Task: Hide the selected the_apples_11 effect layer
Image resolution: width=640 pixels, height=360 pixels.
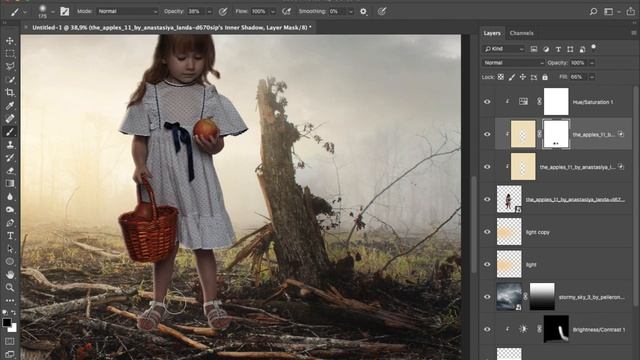Action: (x=487, y=134)
